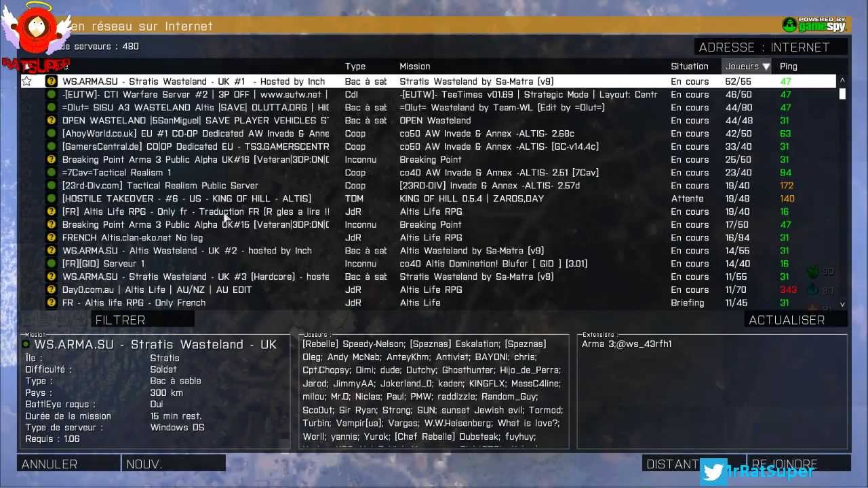This screenshot has height=488, width=868.
Task: Click the Joueurs player names list box
Action: click(x=434, y=391)
